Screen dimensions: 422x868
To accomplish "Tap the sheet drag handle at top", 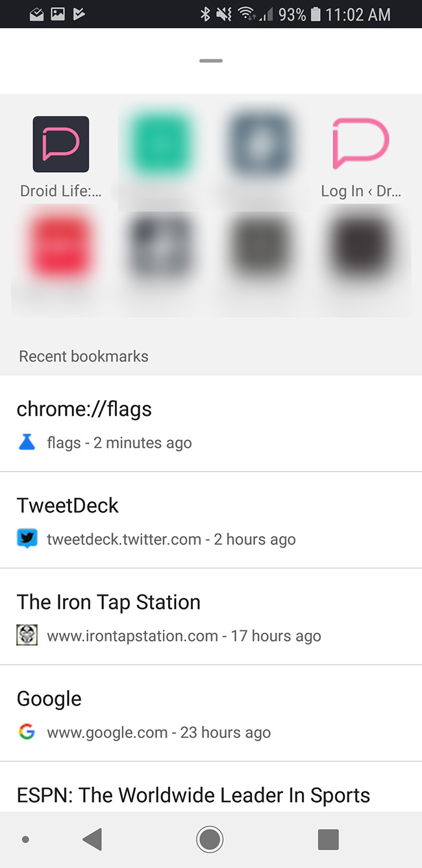I will click(211, 61).
